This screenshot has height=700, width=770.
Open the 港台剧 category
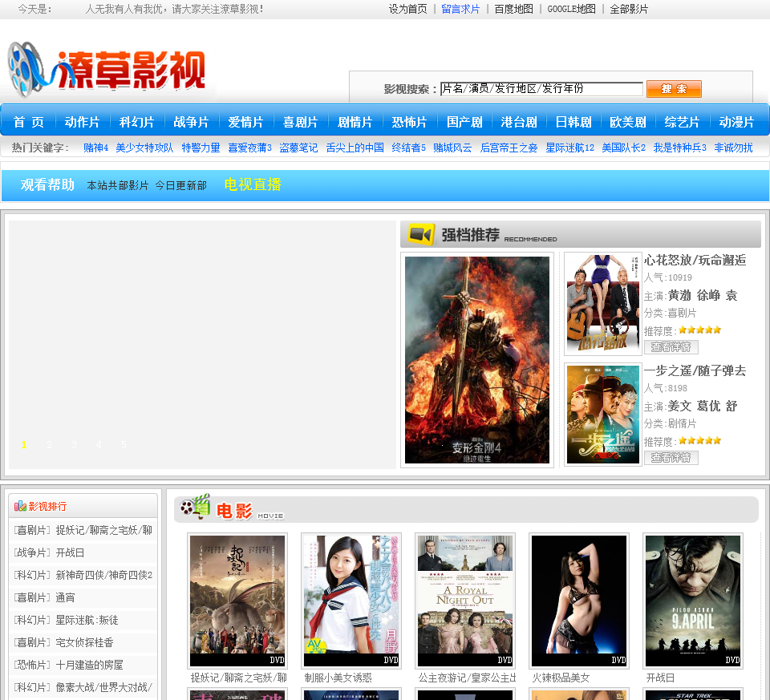click(x=519, y=122)
